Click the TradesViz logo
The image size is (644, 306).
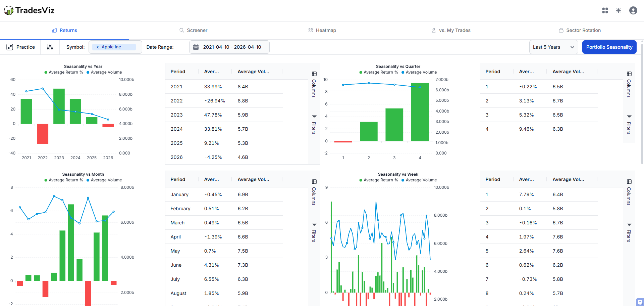coord(29,10)
